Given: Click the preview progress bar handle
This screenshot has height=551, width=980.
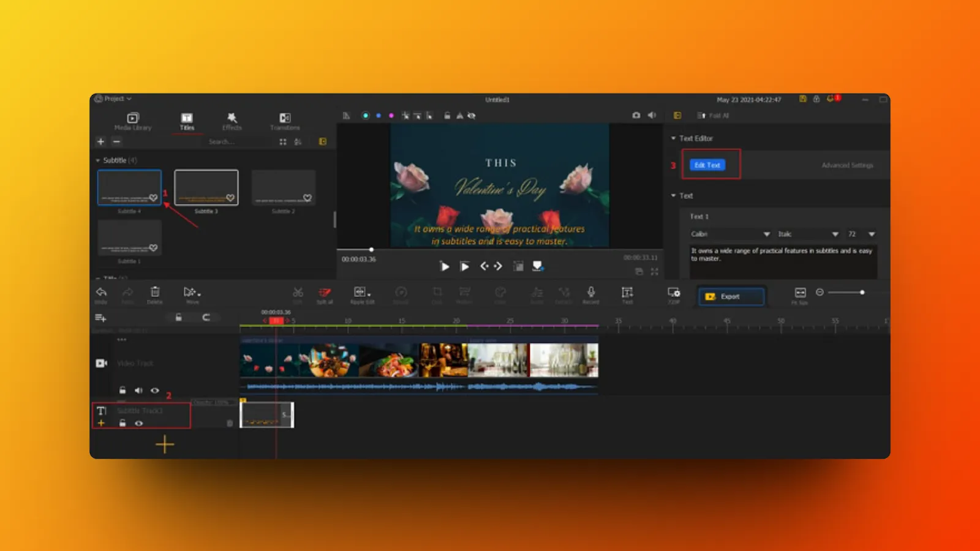Looking at the screenshot, I should 371,250.
